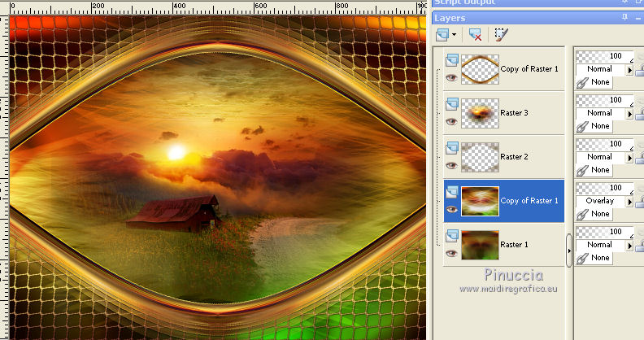644x340 pixels.
Task: Hide the highlighted Copy of Raster 1 Overlay layer
Action: coord(451,209)
